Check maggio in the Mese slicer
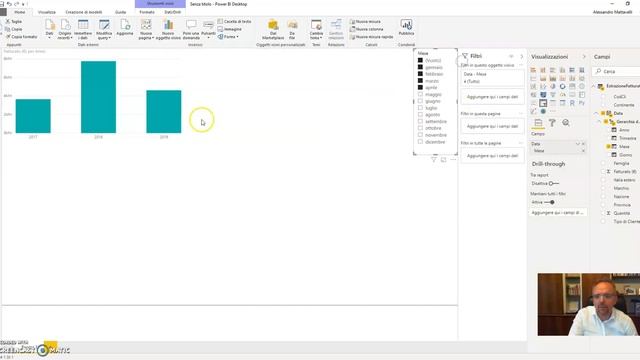This screenshot has width=640, height=360. (420, 94)
